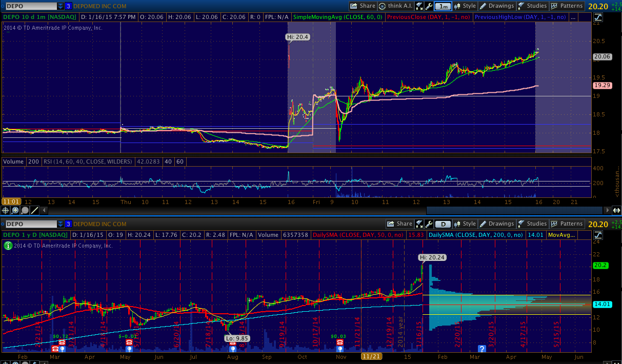Click the think A.I. button
The width and height of the screenshot is (622, 364).
click(x=396, y=6)
